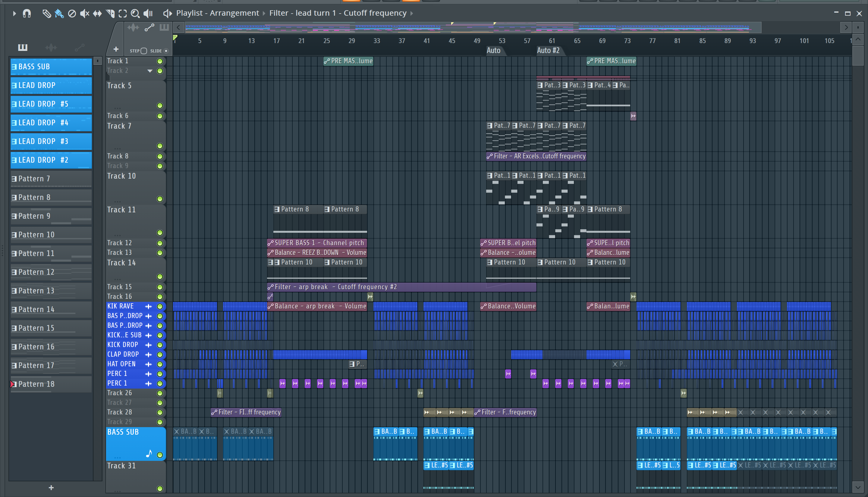Click the speaker icon before Playlist title
The height and width of the screenshot is (497, 868).
click(167, 13)
